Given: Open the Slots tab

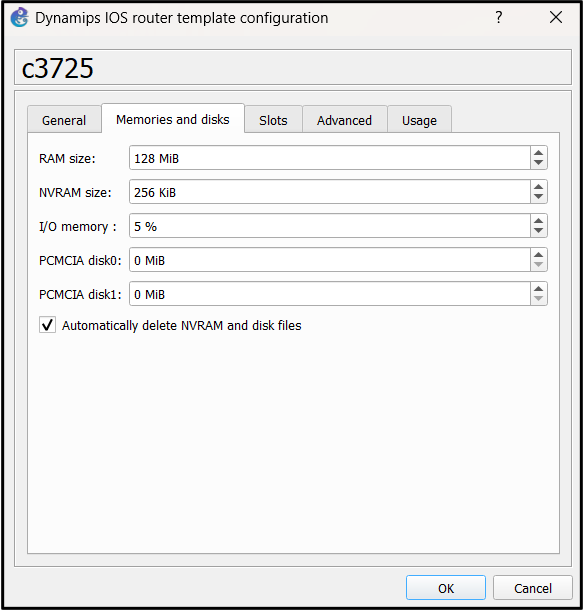Looking at the screenshot, I should click(273, 120).
